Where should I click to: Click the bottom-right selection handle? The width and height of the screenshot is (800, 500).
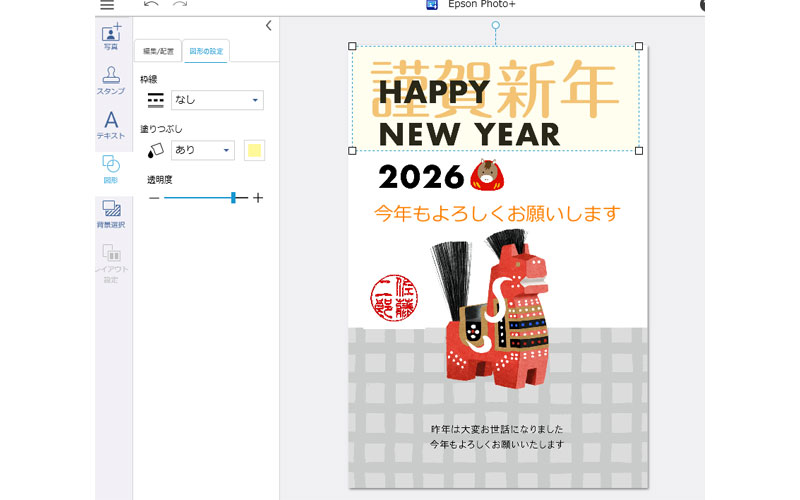639,151
